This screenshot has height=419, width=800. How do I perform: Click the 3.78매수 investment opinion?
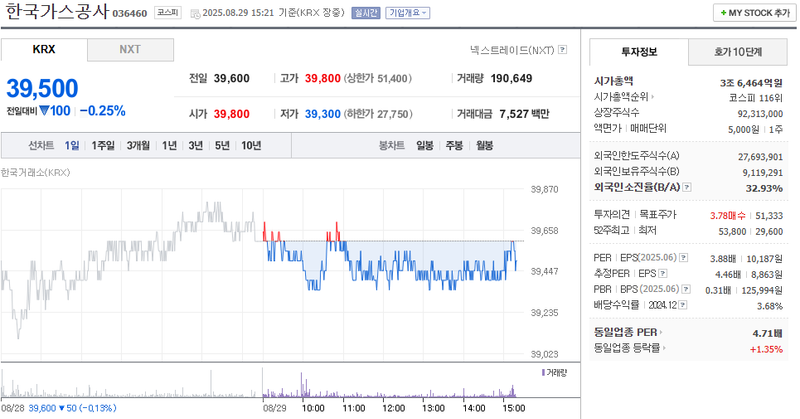(x=728, y=216)
